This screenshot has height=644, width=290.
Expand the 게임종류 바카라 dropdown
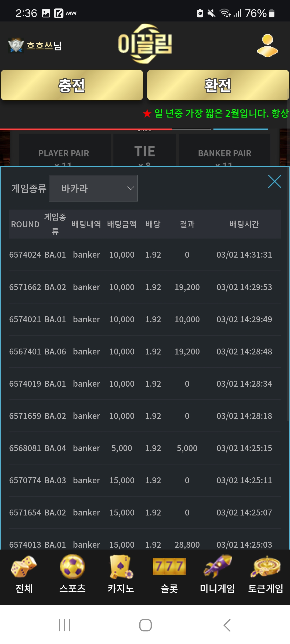93,188
